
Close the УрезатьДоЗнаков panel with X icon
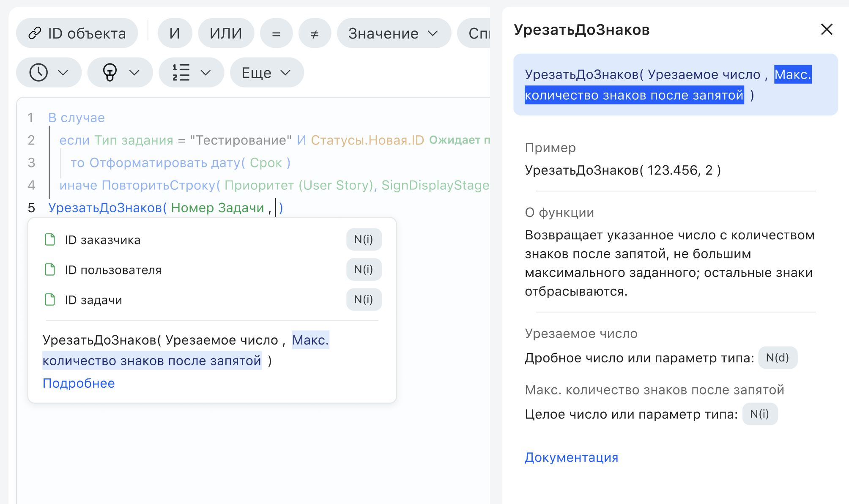[826, 30]
